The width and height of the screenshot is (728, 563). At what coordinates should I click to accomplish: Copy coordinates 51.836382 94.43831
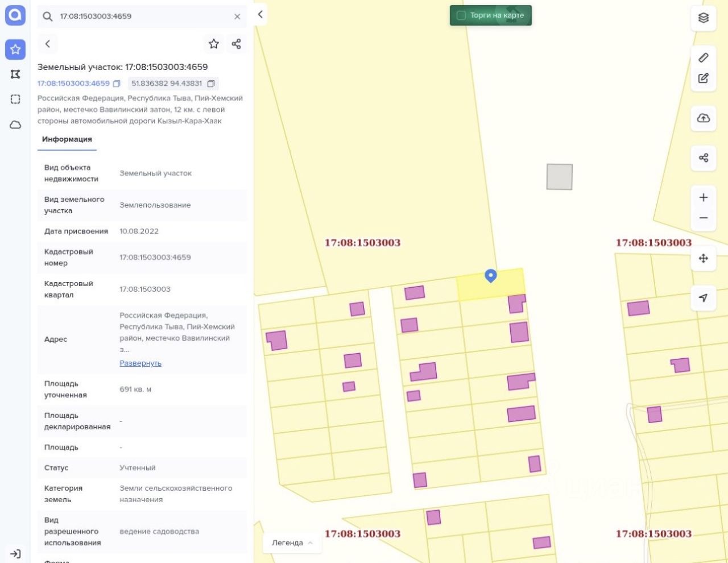211,84
